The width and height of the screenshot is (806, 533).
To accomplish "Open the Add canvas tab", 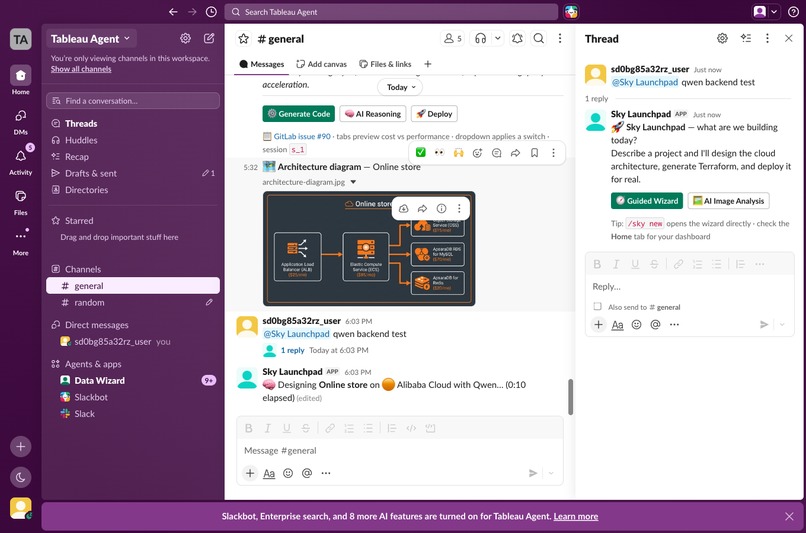I will [x=322, y=64].
